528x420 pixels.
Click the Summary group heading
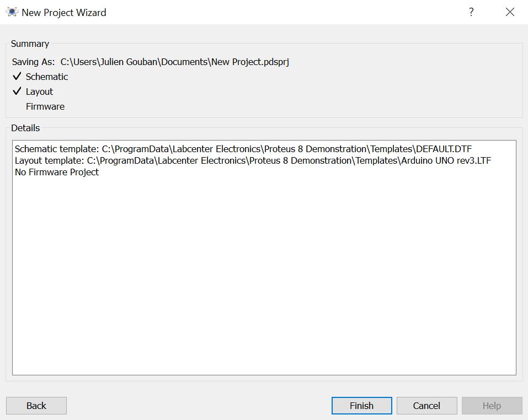(30, 44)
